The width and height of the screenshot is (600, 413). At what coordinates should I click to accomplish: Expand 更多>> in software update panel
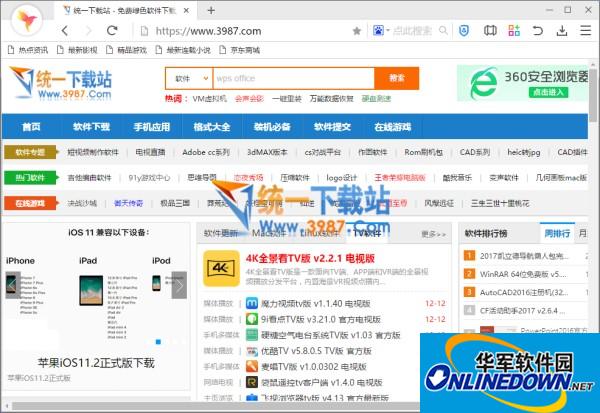(x=433, y=234)
